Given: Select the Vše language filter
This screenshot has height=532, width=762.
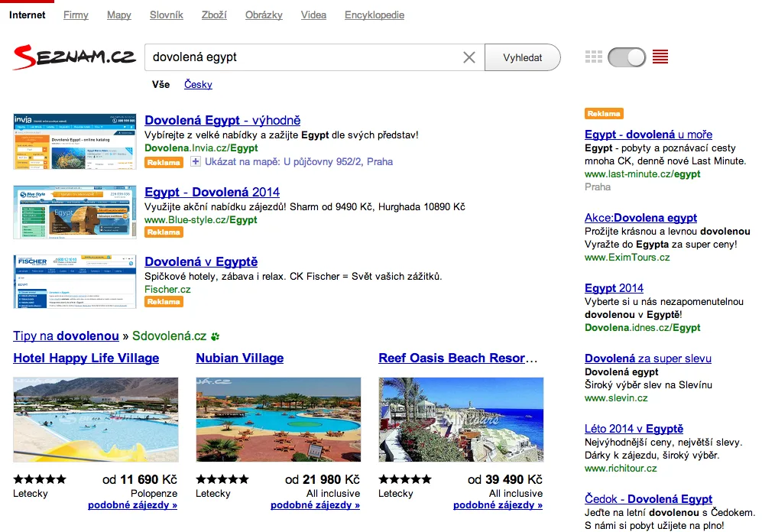Looking at the screenshot, I should (161, 85).
